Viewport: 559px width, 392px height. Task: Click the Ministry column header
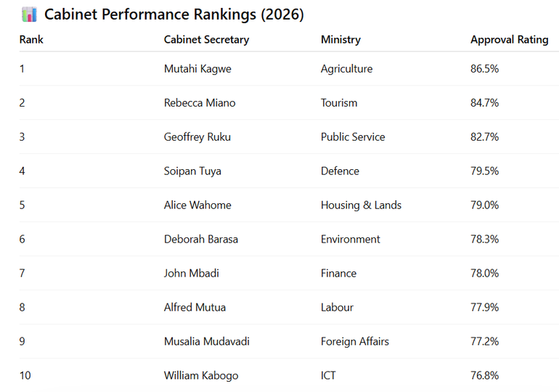340,40
